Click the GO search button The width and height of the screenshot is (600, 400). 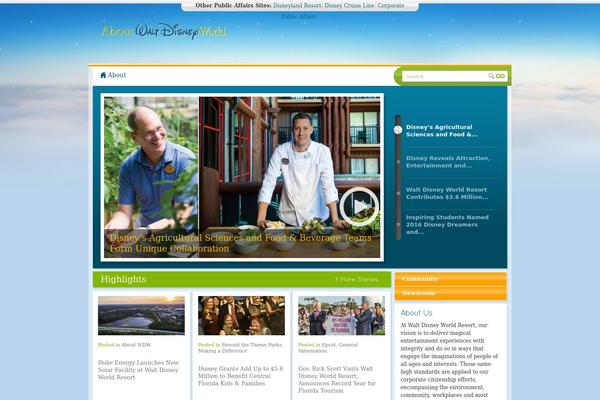pyautogui.click(x=500, y=76)
